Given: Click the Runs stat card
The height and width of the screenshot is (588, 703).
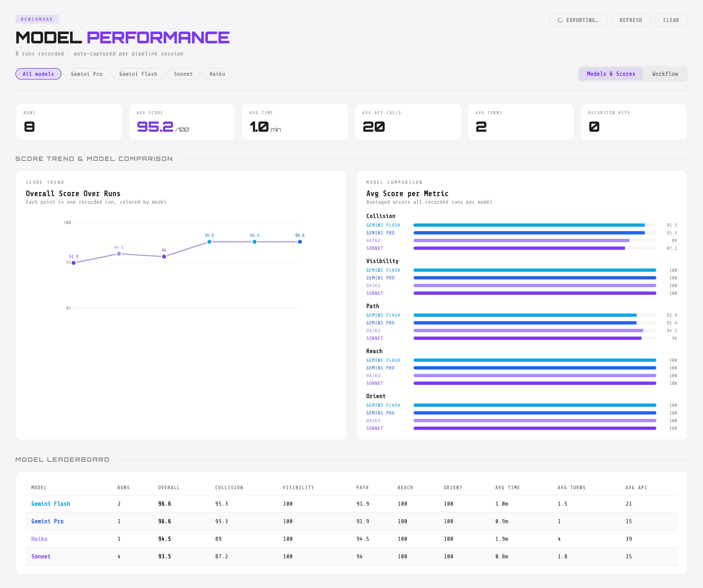Looking at the screenshot, I should click(x=69, y=122).
